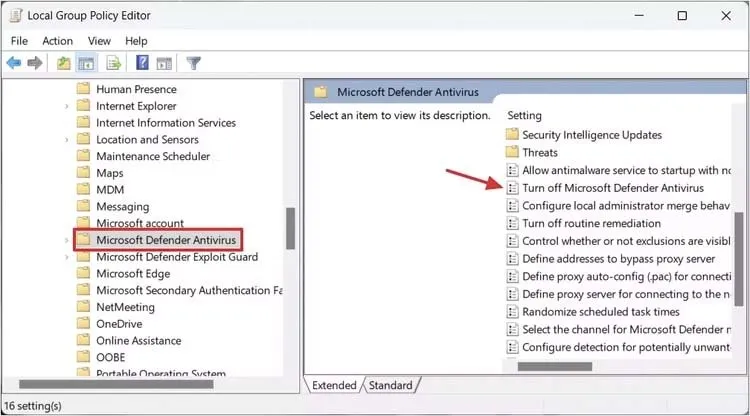750x416 pixels.
Task: Select the Security Intelligence Updates folder
Action: (x=591, y=135)
